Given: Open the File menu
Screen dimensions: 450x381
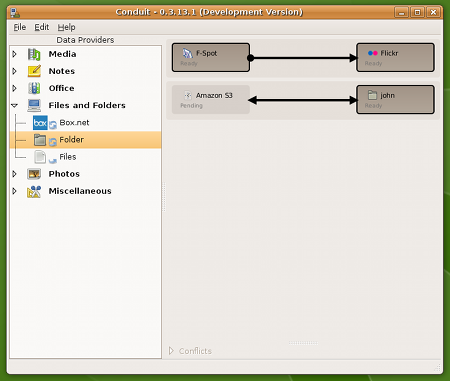Looking at the screenshot, I should coord(20,27).
